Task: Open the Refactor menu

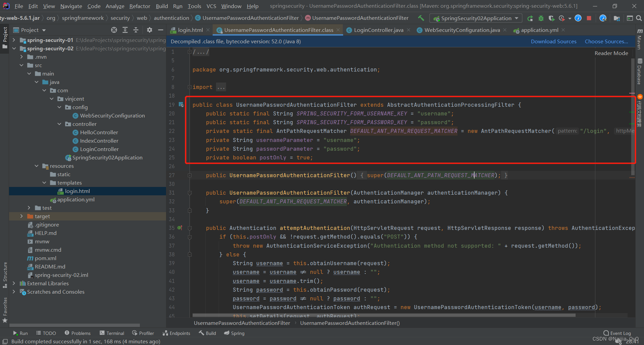Action: click(140, 6)
